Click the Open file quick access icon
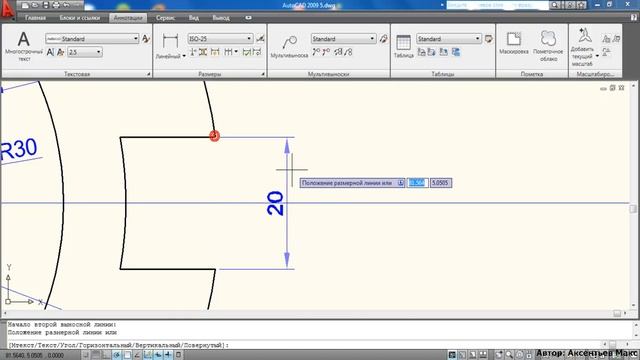 pos(36,5)
